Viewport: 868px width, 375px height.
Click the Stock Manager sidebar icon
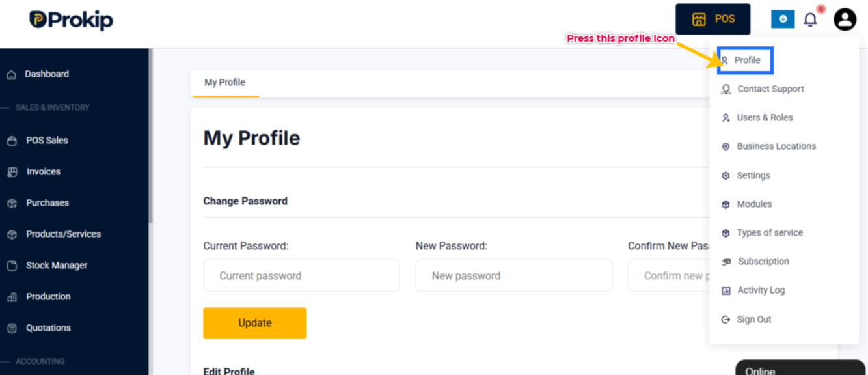click(12, 266)
